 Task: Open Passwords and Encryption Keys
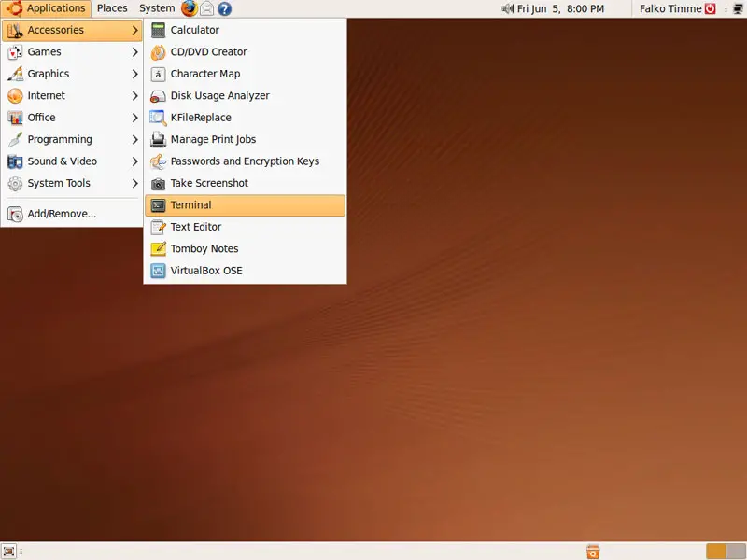click(x=245, y=161)
